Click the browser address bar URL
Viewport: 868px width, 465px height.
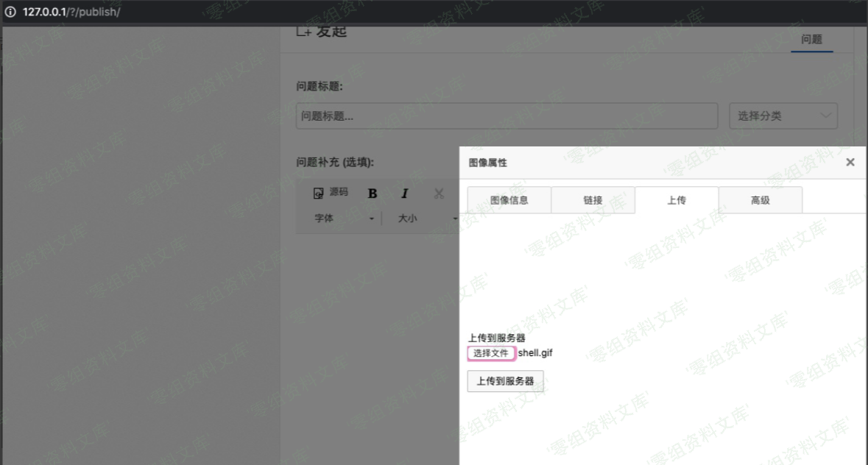[x=71, y=12]
